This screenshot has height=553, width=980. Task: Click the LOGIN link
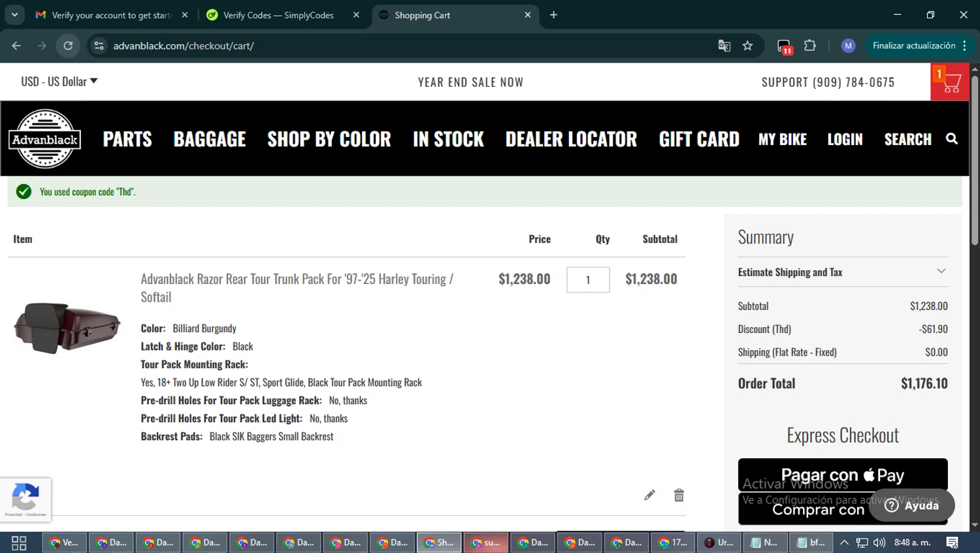click(845, 139)
